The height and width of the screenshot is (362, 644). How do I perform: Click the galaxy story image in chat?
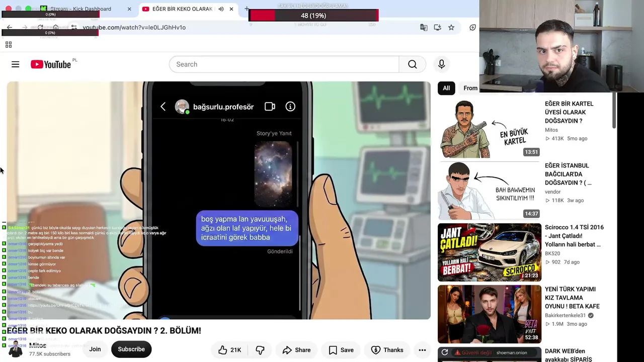[x=273, y=173]
